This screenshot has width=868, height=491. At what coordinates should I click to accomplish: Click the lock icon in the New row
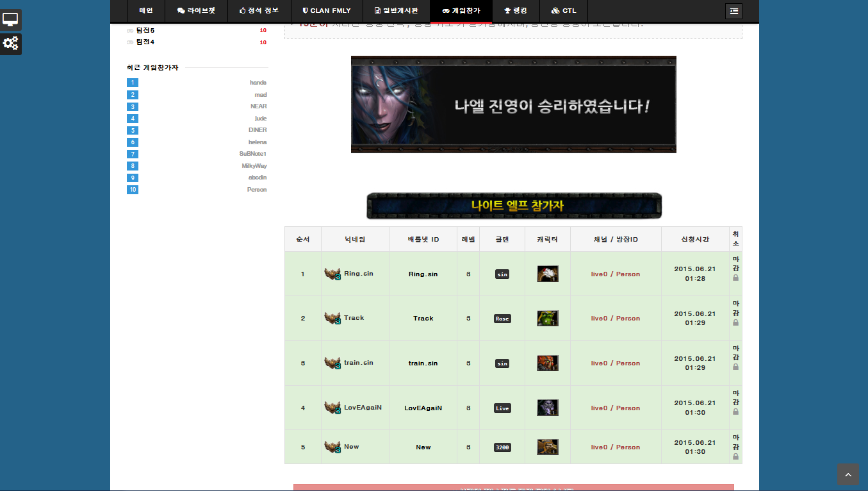pyautogui.click(x=735, y=457)
